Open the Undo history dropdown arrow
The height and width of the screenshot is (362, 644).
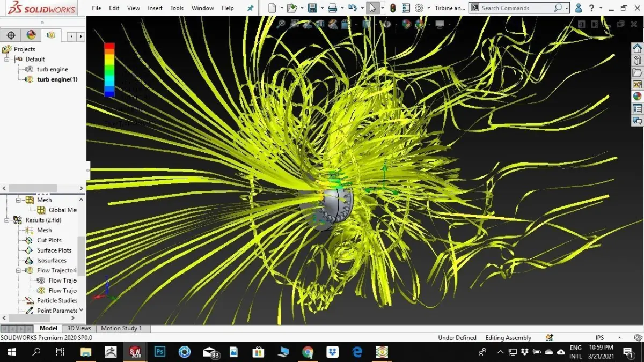pyautogui.click(x=361, y=8)
